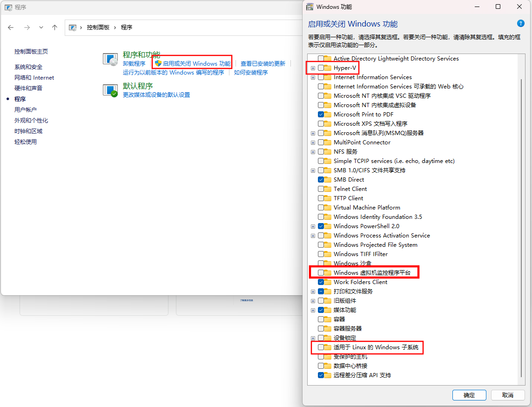This screenshot has width=532, height=407.
Task: Expand Internet Information Services node
Action: point(313,77)
